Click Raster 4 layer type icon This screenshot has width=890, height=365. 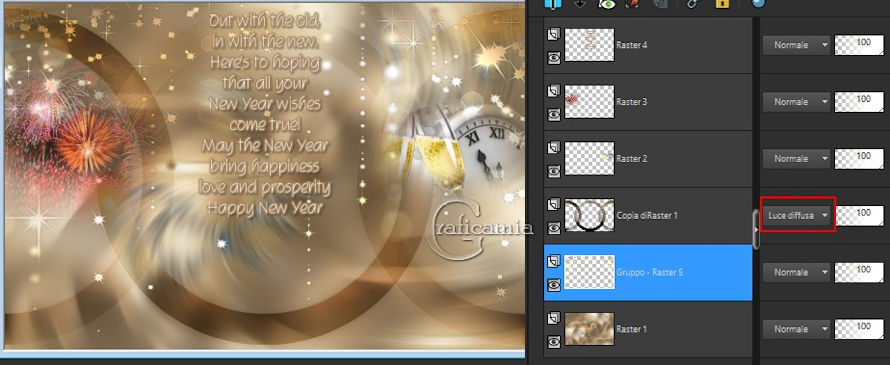[553, 34]
